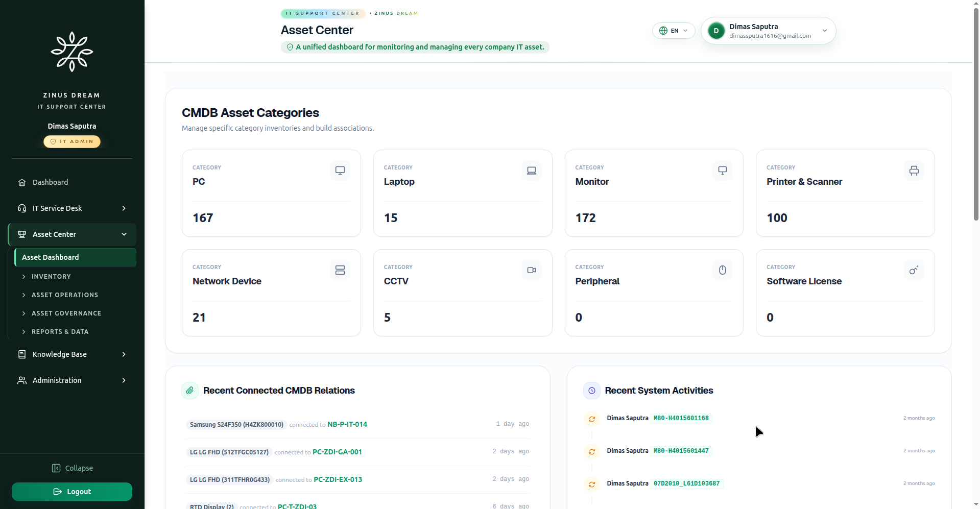
Task: Expand the IT Service Desk menu chevron
Action: [x=124, y=208]
